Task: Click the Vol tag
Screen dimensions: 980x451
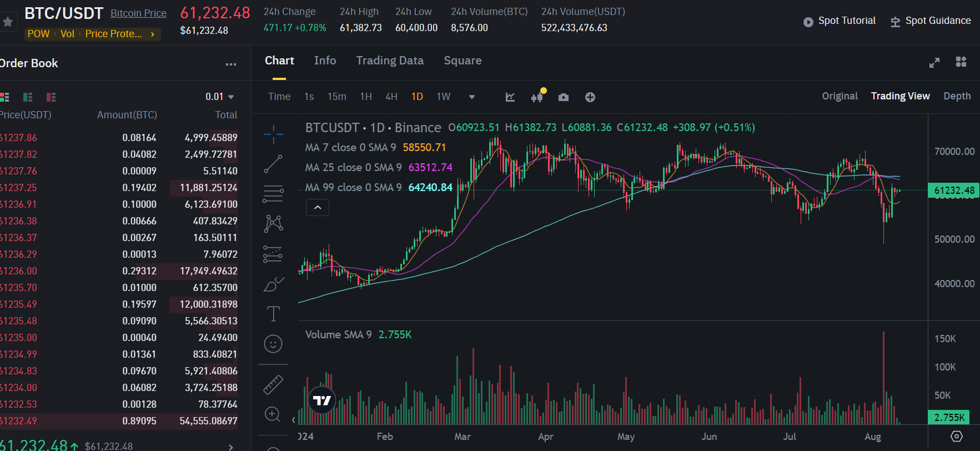Action: tap(67, 34)
